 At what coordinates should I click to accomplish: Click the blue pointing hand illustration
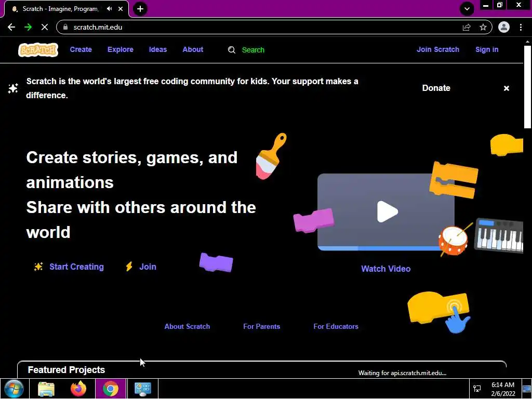(458, 321)
